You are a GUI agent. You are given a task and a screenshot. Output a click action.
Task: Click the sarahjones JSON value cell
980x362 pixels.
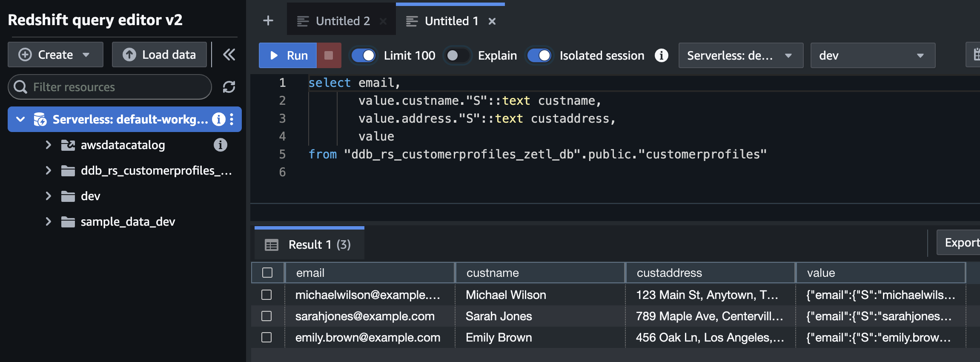(880, 316)
